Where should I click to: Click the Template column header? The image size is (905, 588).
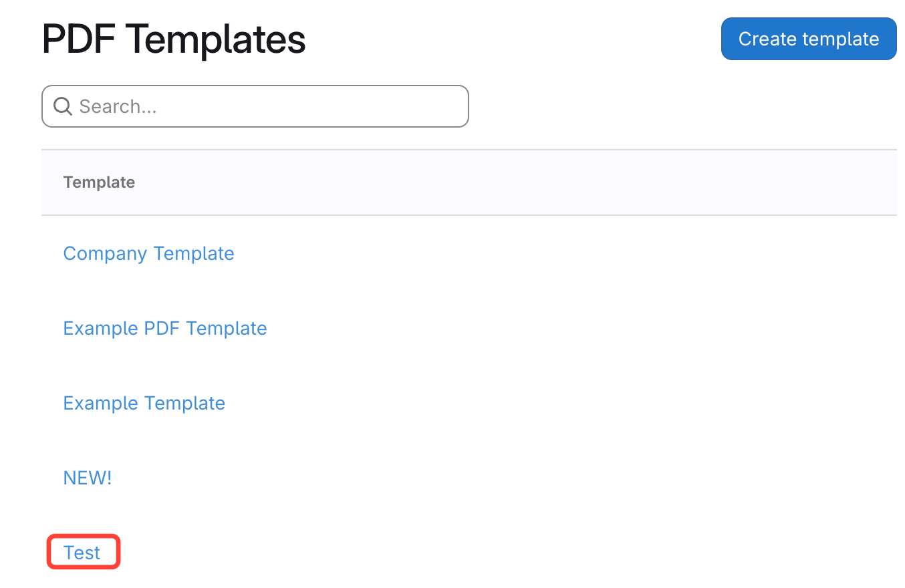(99, 182)
